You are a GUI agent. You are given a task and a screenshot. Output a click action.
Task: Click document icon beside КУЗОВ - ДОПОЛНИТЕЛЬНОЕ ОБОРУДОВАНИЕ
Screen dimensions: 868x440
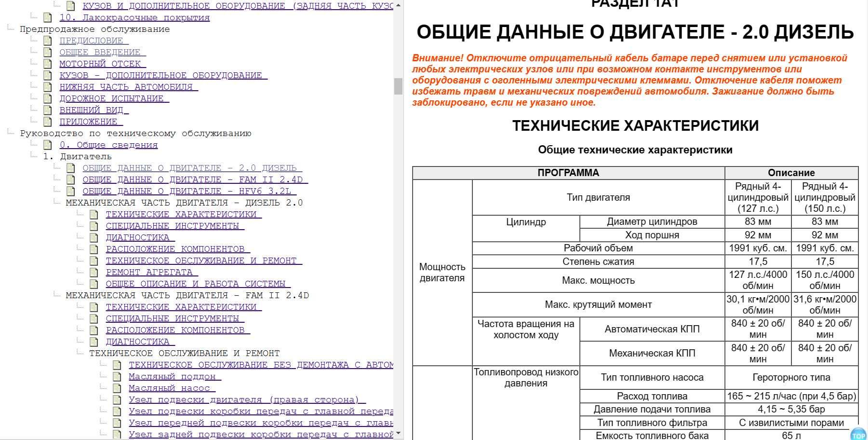pos(47,75)
